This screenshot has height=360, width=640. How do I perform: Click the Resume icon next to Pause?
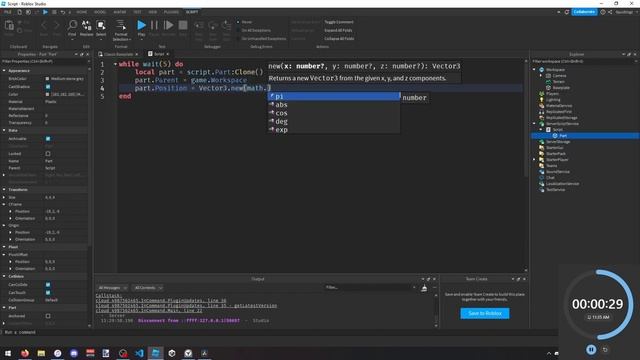pyautogui.click(x=168, y=25)
